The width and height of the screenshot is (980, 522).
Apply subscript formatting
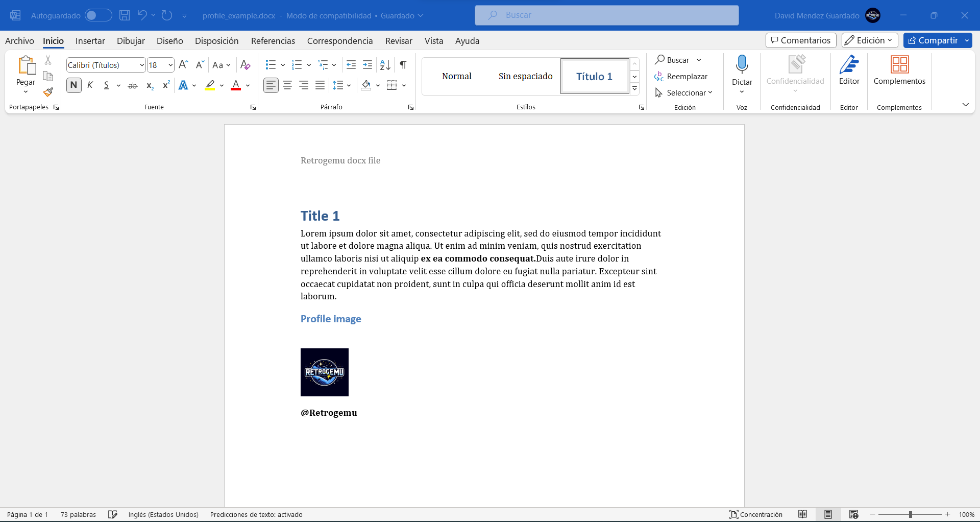coord(150,85)
